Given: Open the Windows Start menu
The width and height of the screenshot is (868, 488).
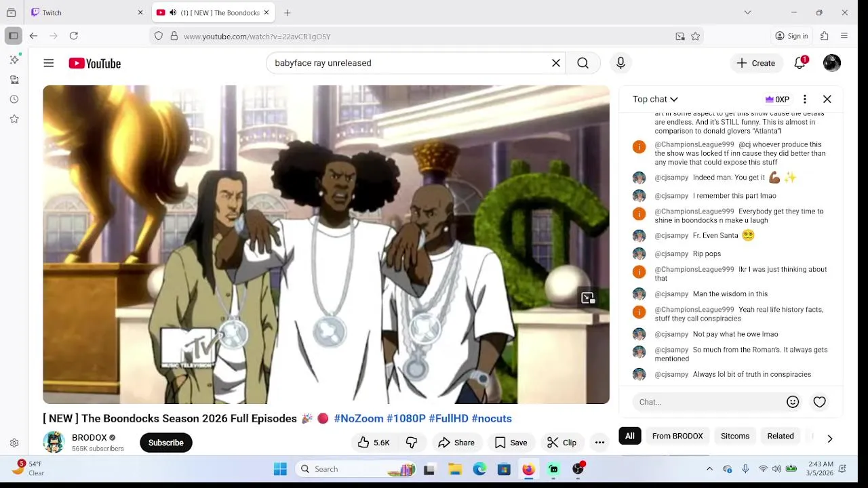Looking at the screenshot, I should coord(280,469).
